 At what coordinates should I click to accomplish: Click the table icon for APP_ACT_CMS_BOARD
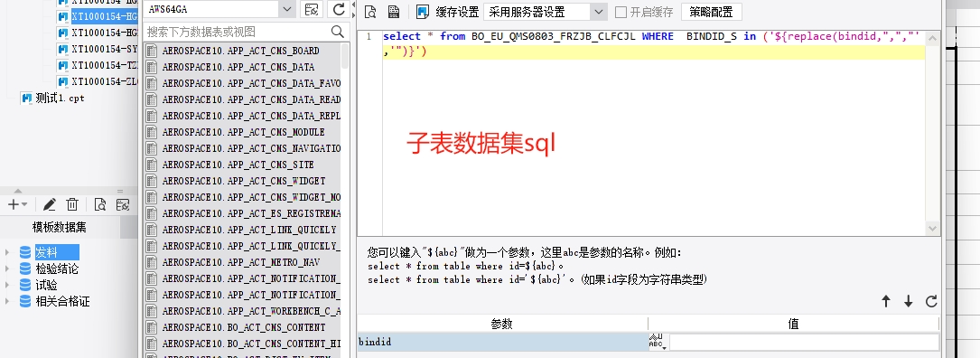tap(151, 51)
